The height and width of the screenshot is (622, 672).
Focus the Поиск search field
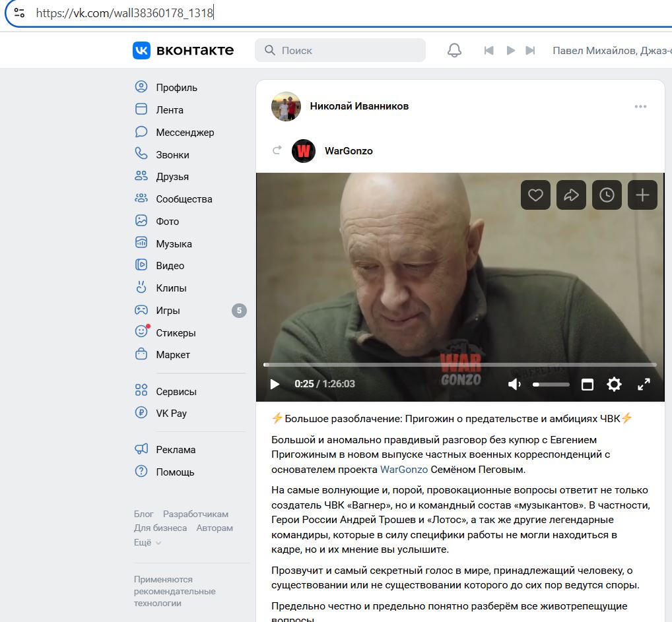(340, 51)
